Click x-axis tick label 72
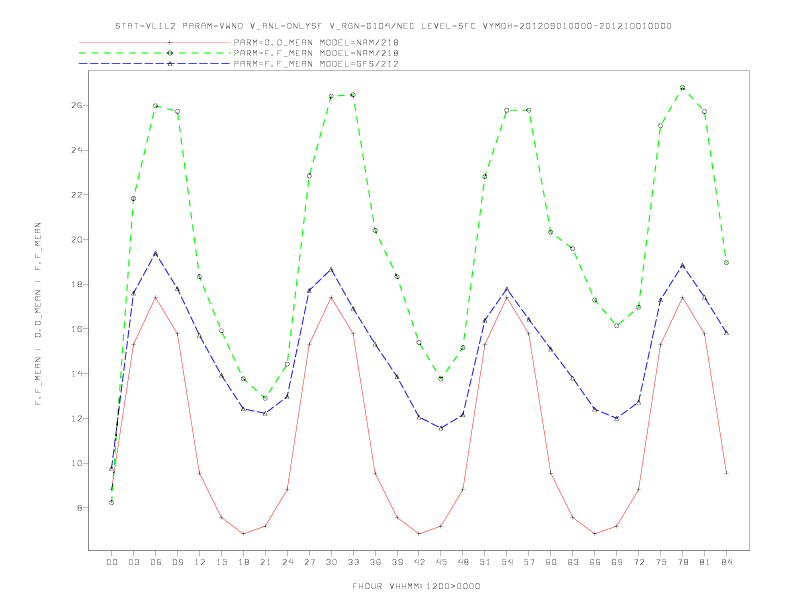This screenshot has height=612, width=792. coord(638,562)
